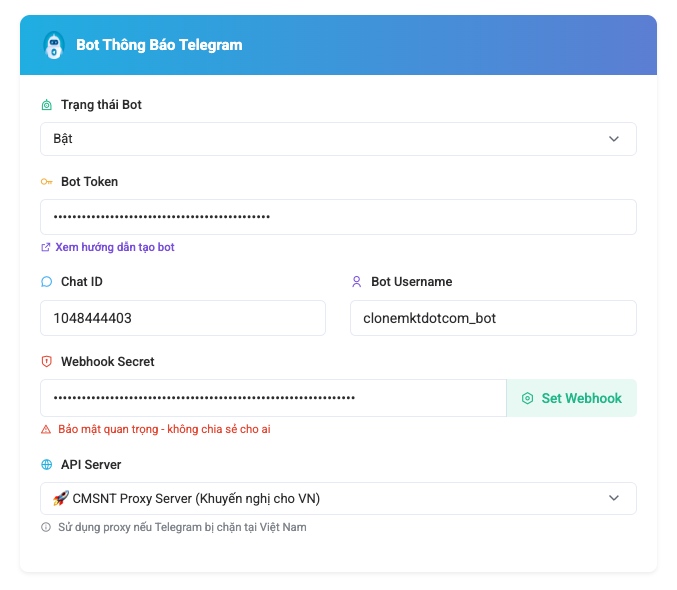Click the info circle icon below API Server

(x=46, y=527)
